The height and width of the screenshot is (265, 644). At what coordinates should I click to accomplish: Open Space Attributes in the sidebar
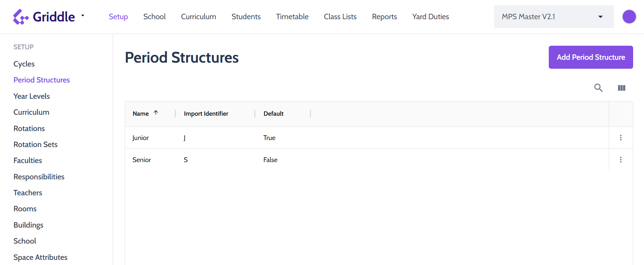pyautogui.click(x=40, y=257)
